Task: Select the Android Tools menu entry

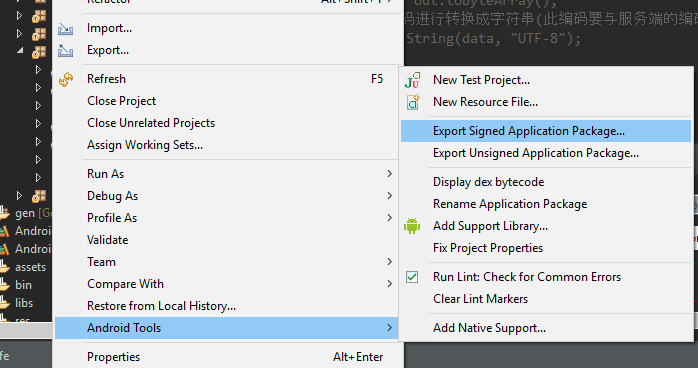Action: click(x=226, y=328)
